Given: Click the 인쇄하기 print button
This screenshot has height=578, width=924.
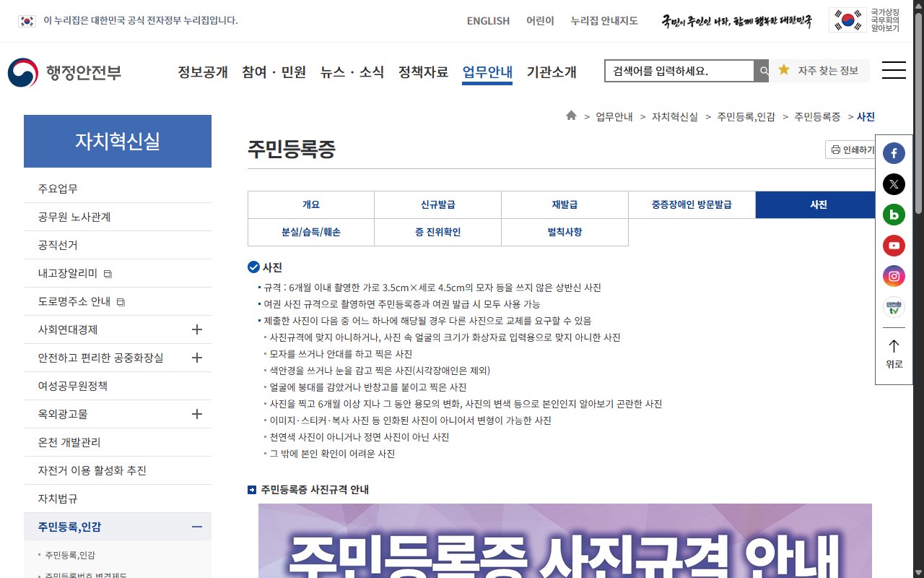Looking at the screenshot, I should pyautogui.click(x=850, y=150).
